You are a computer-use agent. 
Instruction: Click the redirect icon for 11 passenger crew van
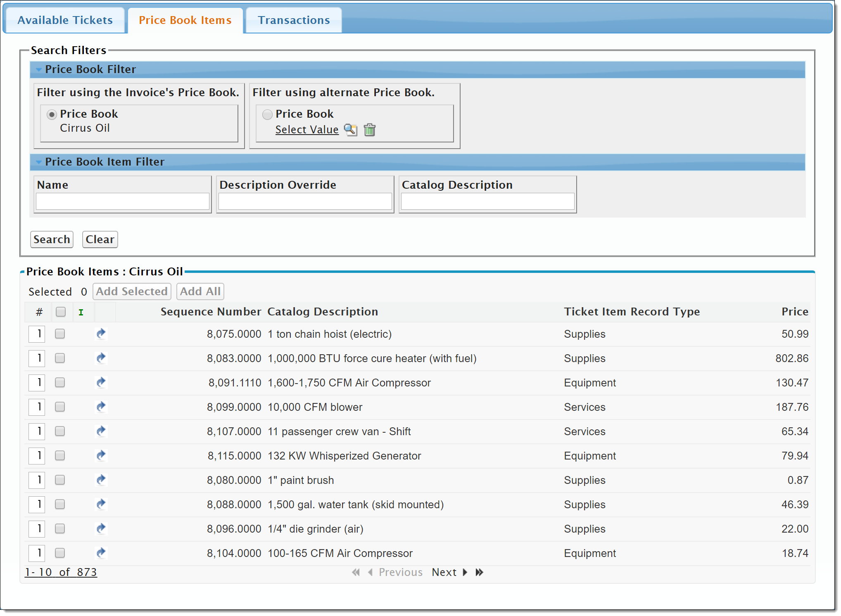pos(101,431)
